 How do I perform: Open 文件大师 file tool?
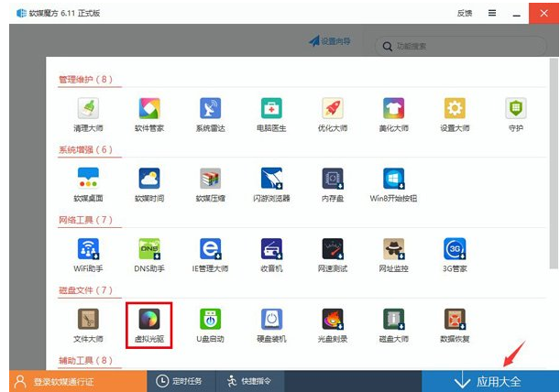(88, 325)
